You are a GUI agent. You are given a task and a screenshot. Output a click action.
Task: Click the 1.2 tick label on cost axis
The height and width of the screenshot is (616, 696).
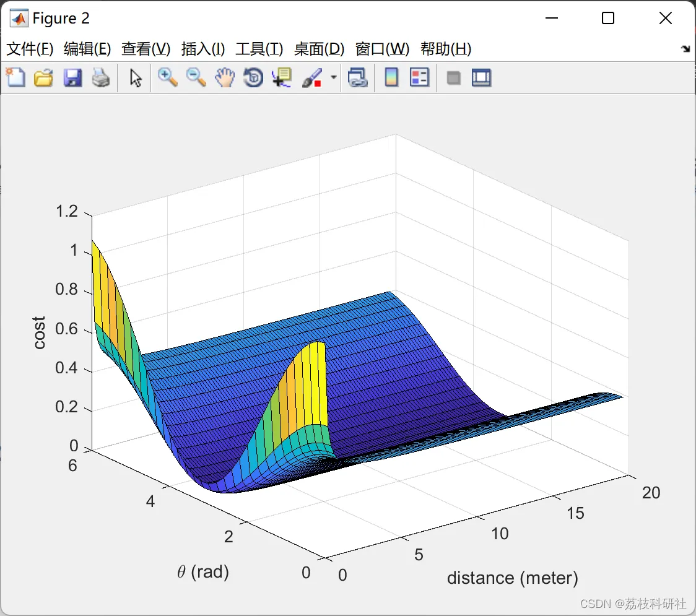pos(67,211)
